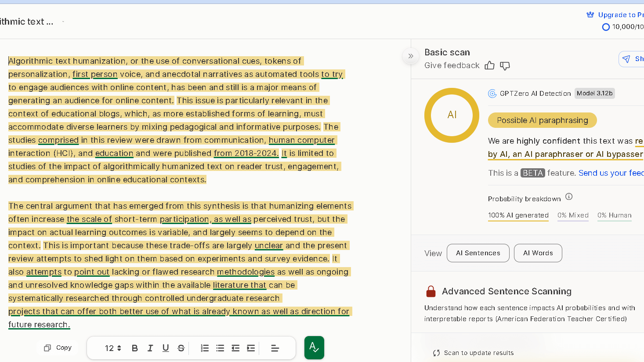Create a numbered list
This screenshot has width=644, height=362.
pos(205,348)
